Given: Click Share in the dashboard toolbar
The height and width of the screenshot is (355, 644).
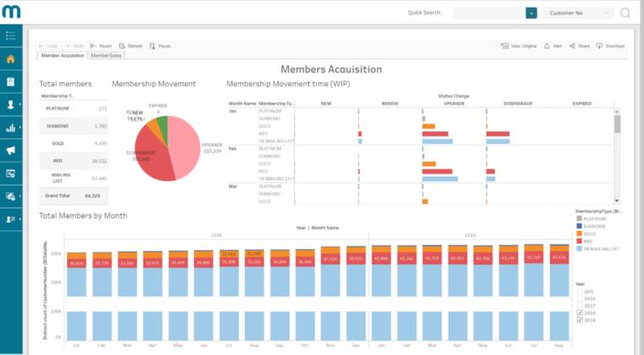Looking at the screenshot, I should [580, 46].
